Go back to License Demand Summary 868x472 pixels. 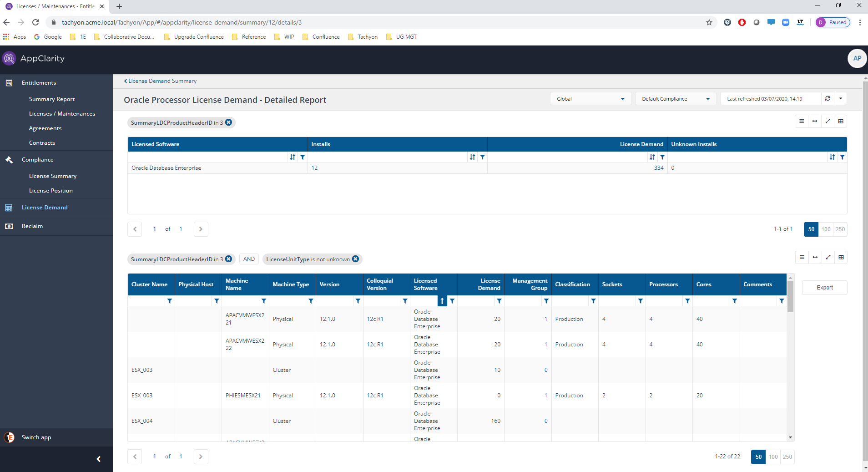tap(160, 81)
